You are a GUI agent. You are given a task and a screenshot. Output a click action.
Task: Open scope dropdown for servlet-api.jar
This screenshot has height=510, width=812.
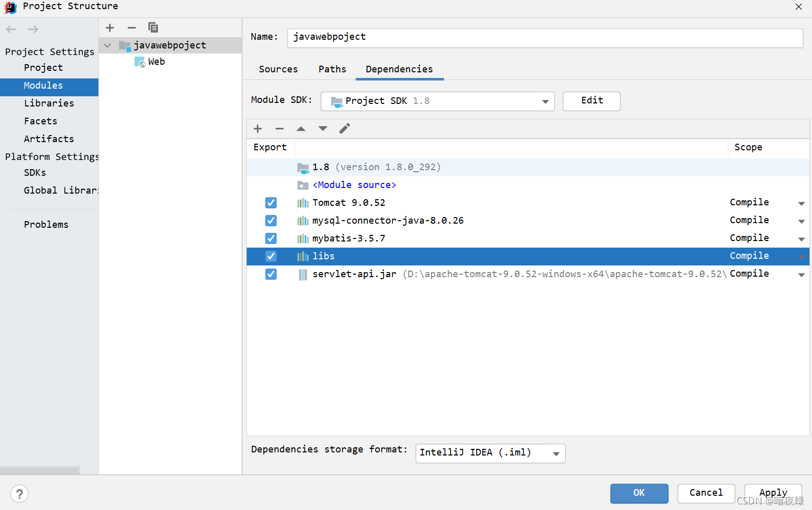[x=801, y=275]
